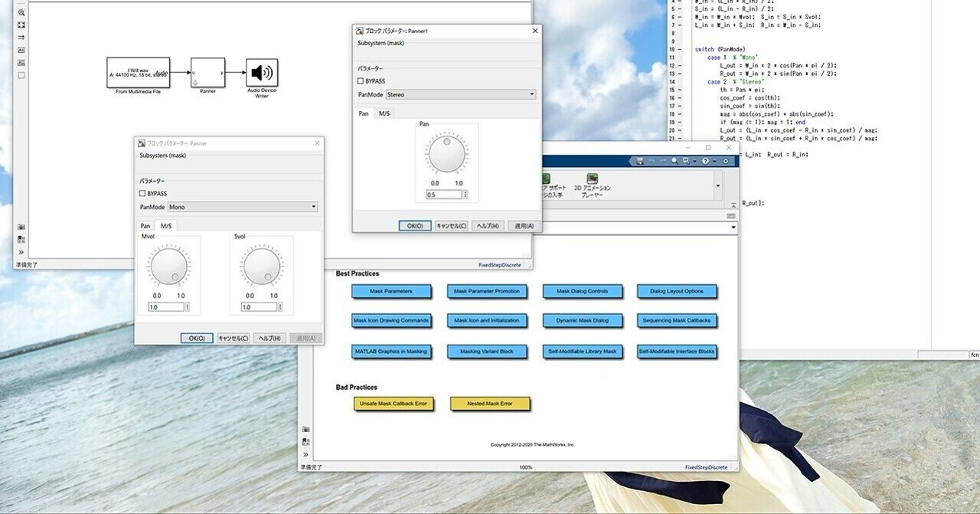Image resolution: width=980 pixels, height=514 pixels.
Task: Click the search magnifier icon in MATLAB toolbar
Action: tap(675, 161)
